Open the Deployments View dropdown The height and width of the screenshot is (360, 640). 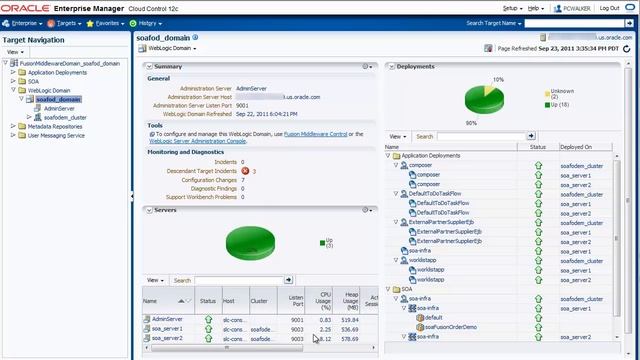[x=398, y=136]
